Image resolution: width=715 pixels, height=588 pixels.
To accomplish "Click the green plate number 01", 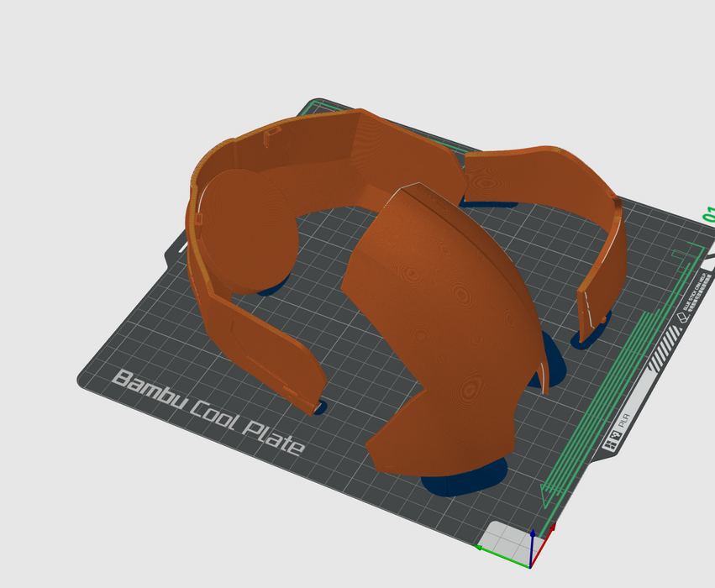I will (707, 213).
